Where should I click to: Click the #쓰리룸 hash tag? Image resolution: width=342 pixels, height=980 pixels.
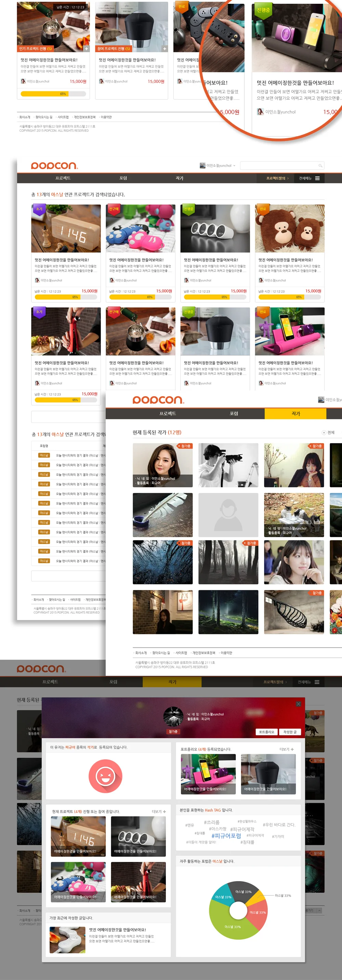[x=212, y=823]
